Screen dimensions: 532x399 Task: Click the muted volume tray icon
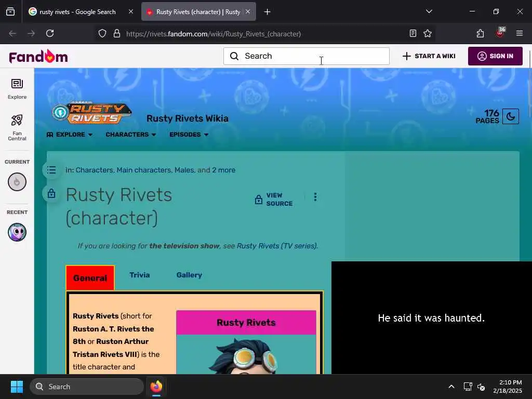[x=481, y=387]
